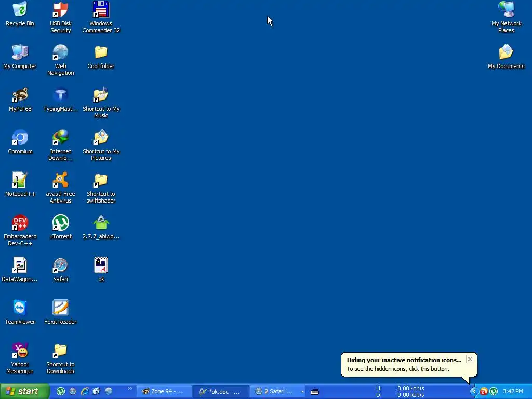Select the Cool folder icon
Image resolution: width=532 pixels, height=399 pixels.
coord(101,57)
